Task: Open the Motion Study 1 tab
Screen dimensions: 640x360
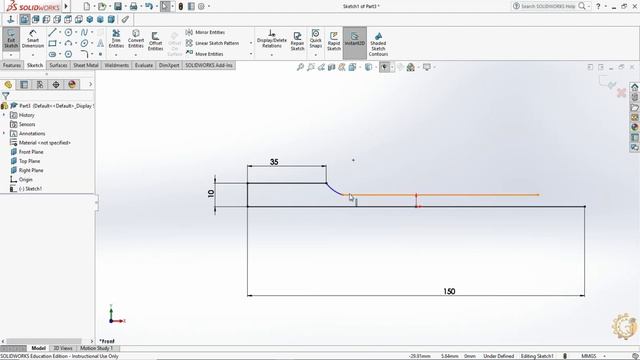Action: [96, 348]
